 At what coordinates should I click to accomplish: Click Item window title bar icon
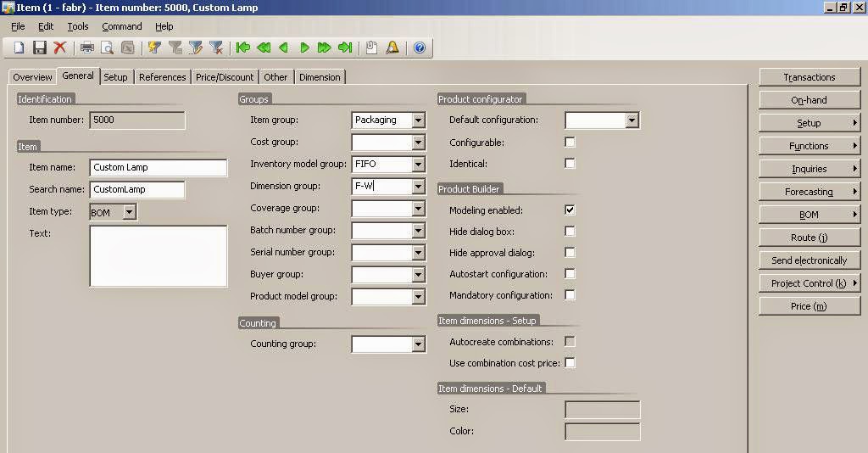click(x=7, y=7)
